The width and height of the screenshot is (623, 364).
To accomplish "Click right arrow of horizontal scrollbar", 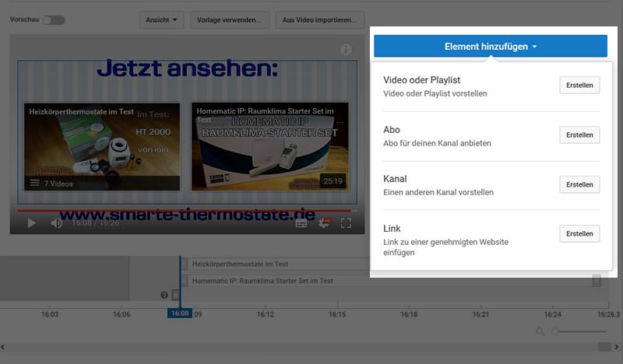I will (x=616, y=347).
